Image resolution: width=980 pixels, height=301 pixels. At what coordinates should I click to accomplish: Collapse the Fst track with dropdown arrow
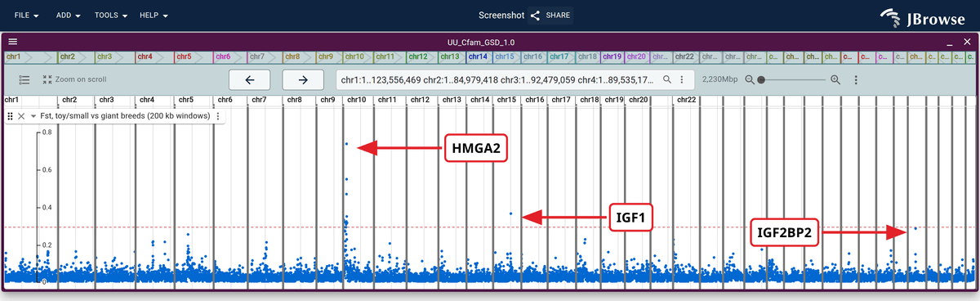[x=33, y=116]
